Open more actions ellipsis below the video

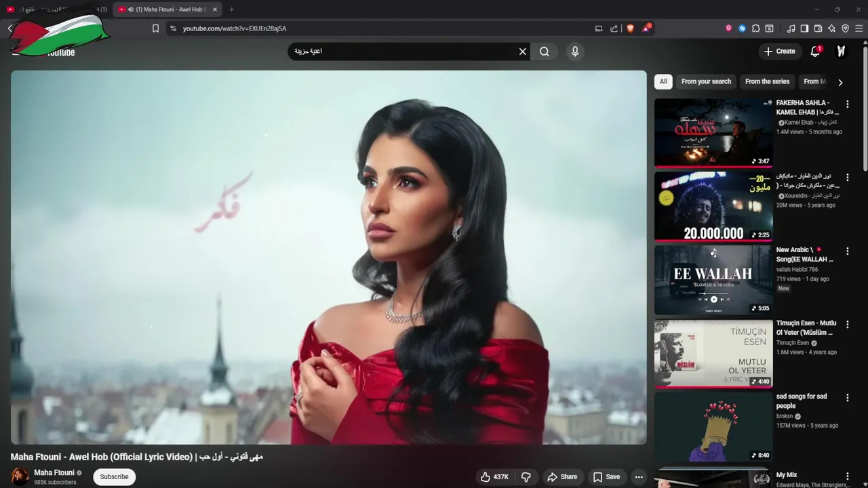tap(639, 477)
